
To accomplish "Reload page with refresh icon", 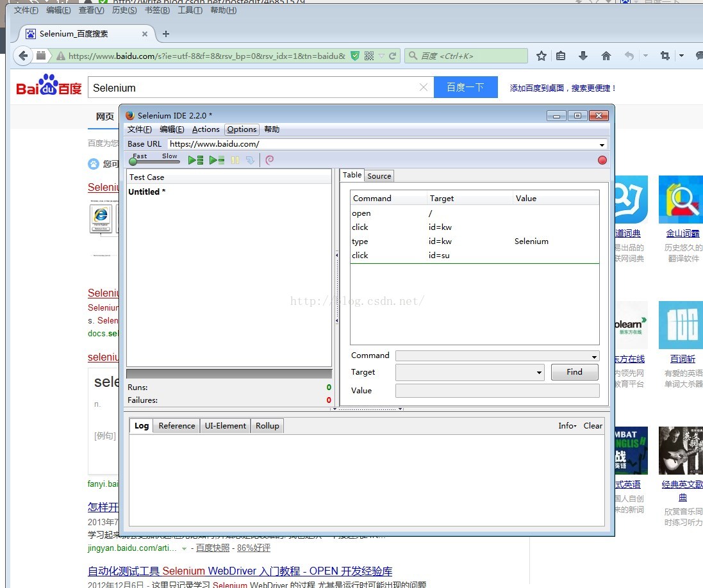I will [x=392, y=56].
